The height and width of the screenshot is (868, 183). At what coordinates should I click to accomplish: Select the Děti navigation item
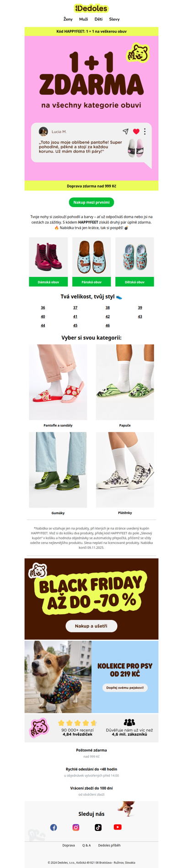[x=98, y=19]
